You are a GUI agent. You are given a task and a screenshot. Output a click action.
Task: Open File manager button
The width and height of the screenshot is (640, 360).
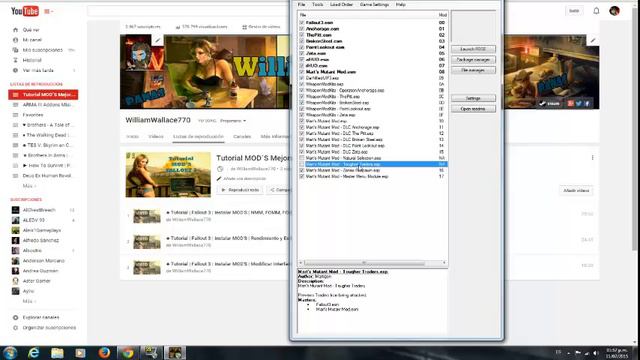(473, 70)
